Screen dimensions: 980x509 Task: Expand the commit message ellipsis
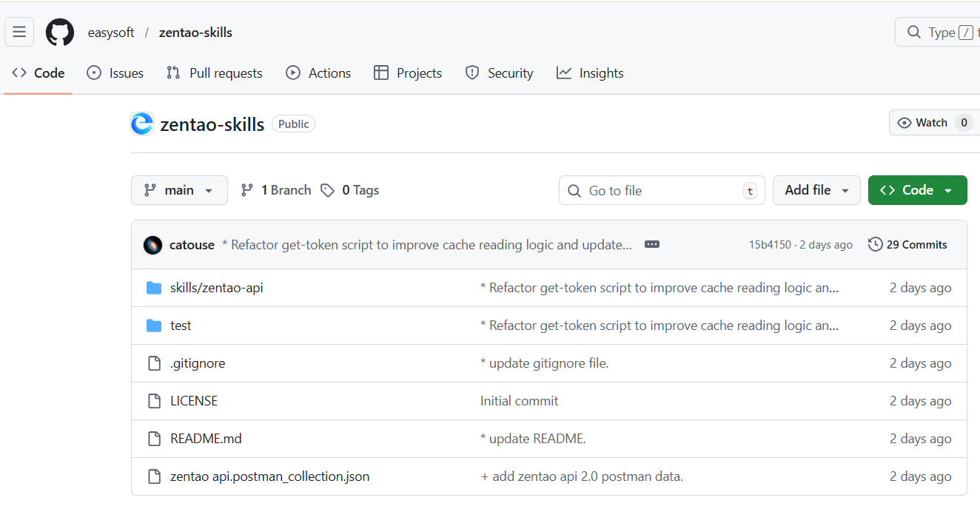651,244
